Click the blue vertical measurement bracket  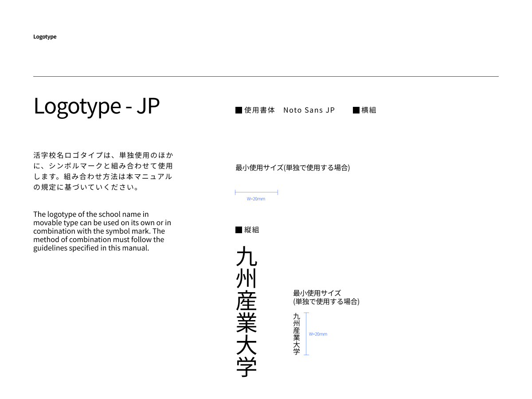click(306, 334)
